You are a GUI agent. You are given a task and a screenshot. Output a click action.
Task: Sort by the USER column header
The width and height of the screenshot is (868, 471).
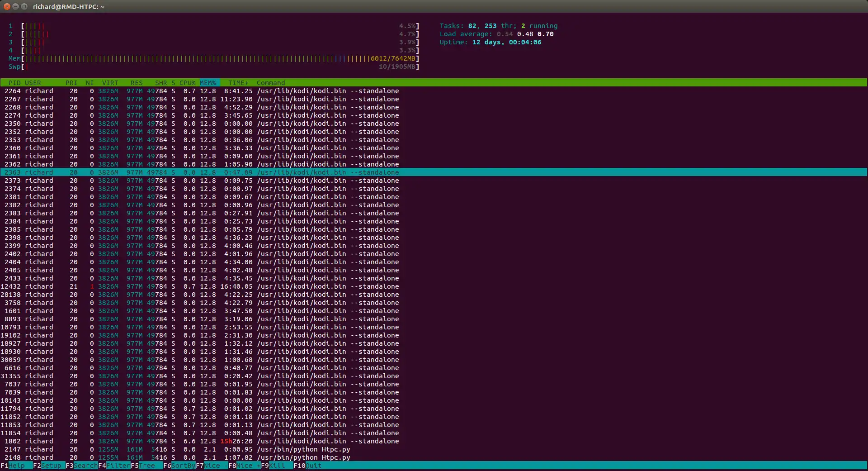pyautogui.click(x=33, y=83)
